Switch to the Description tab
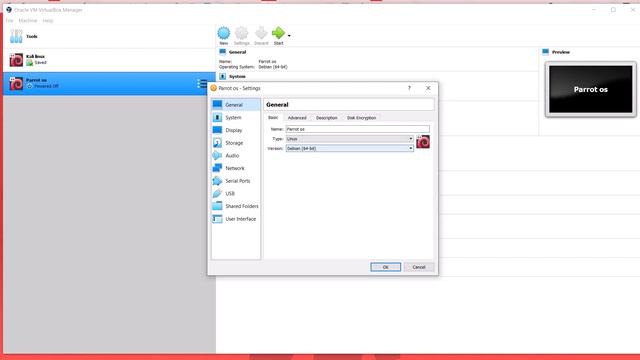 click(x=327, y=118)
